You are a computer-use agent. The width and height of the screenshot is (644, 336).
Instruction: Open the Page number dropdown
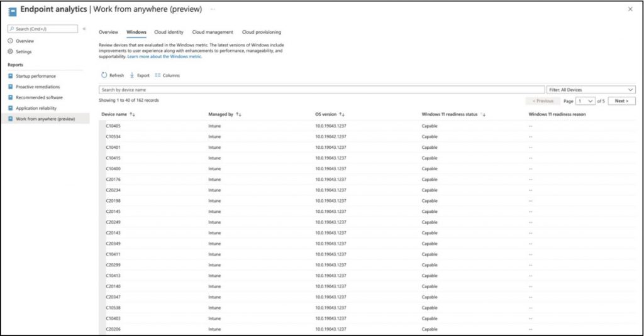[x=585, y=101]
